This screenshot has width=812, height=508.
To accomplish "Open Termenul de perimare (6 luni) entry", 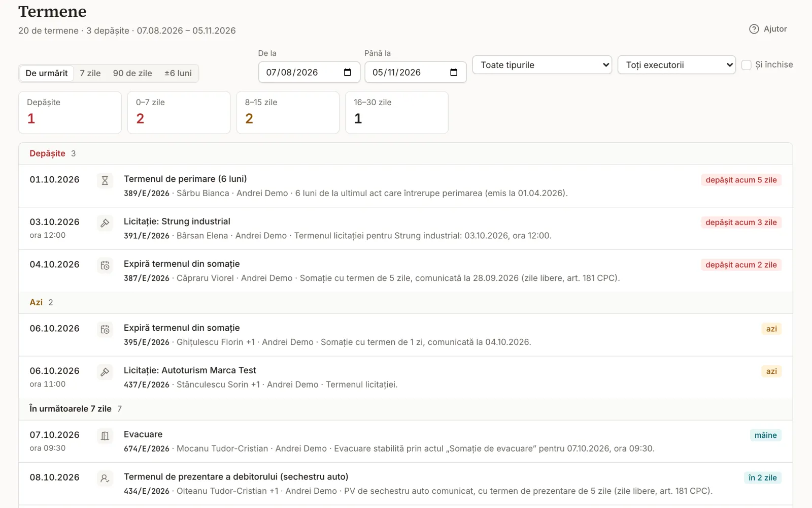I will pos(185,179).
